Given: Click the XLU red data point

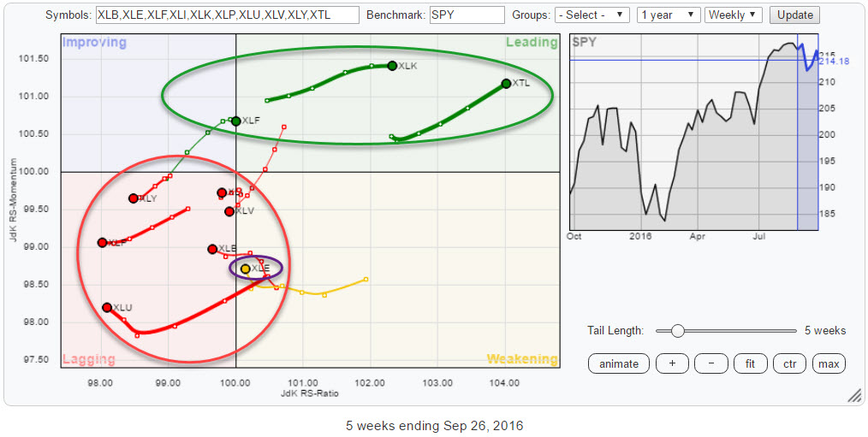Looking at the screenshot, I should (107, 308).
